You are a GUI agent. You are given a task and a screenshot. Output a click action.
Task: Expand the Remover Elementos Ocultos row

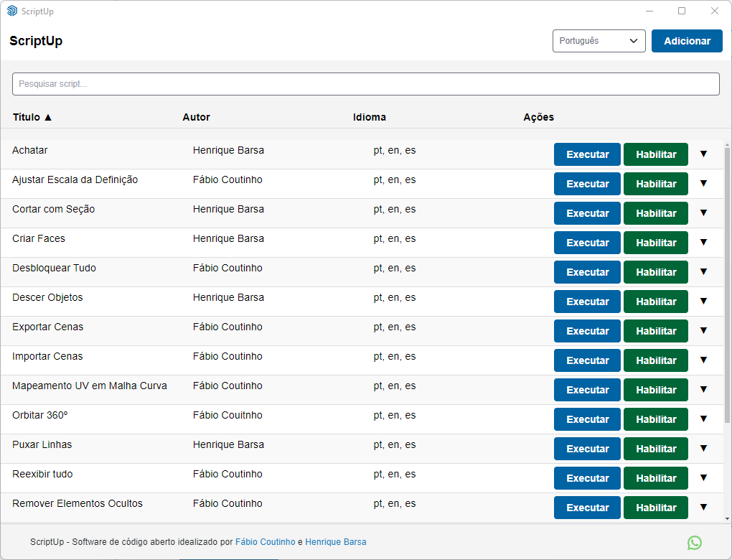click(703, 507)
